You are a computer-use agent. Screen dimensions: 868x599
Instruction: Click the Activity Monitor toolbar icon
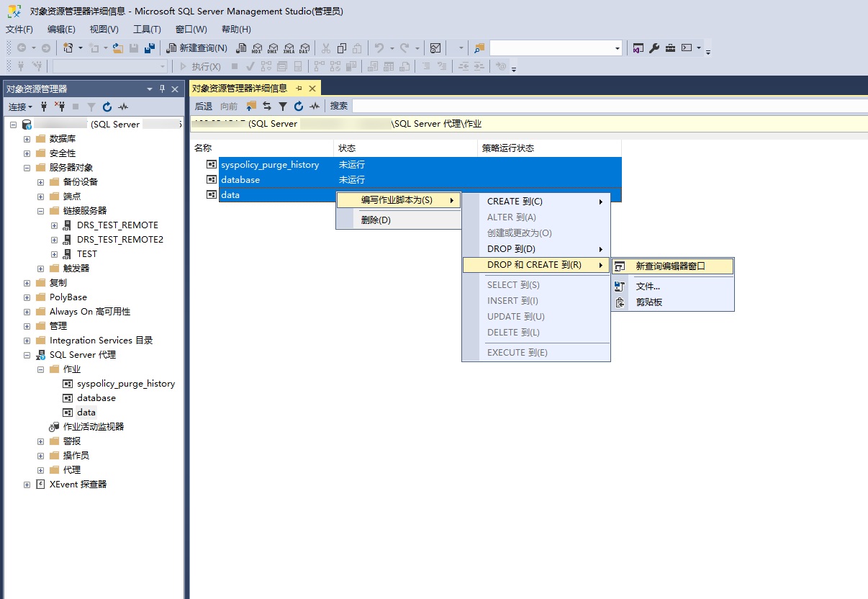point(435,48)
